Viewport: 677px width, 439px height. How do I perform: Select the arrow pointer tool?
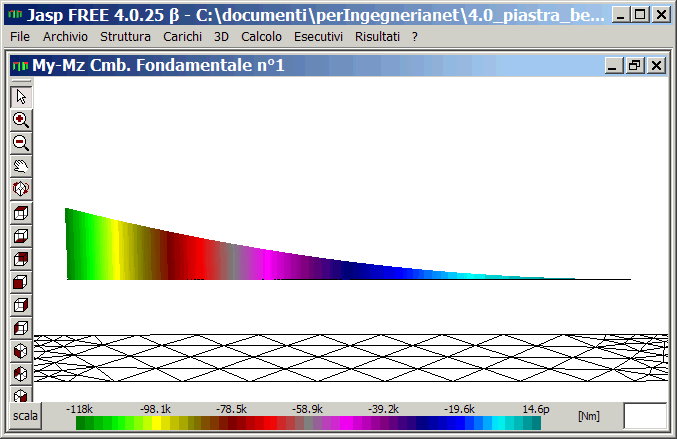21,97
